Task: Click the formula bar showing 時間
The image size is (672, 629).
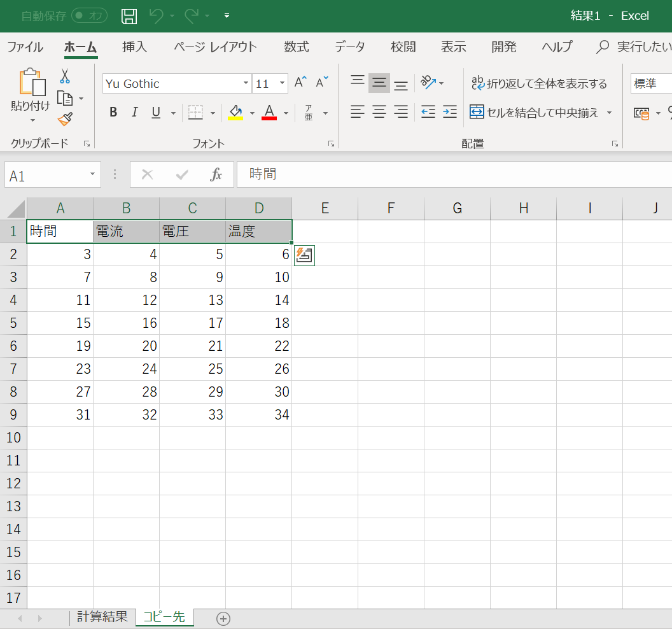Action: pyautogui.click(x=454, y=174)
